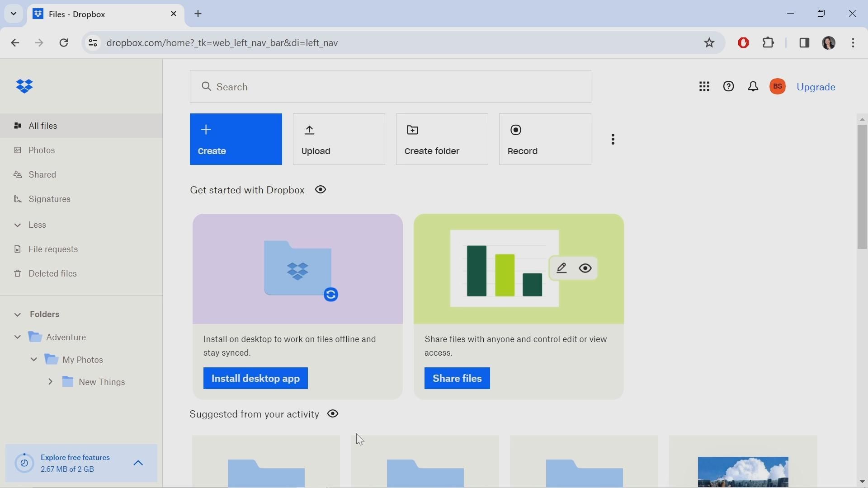Hide the Get started with Dropbox section

(x=321, y=190)
